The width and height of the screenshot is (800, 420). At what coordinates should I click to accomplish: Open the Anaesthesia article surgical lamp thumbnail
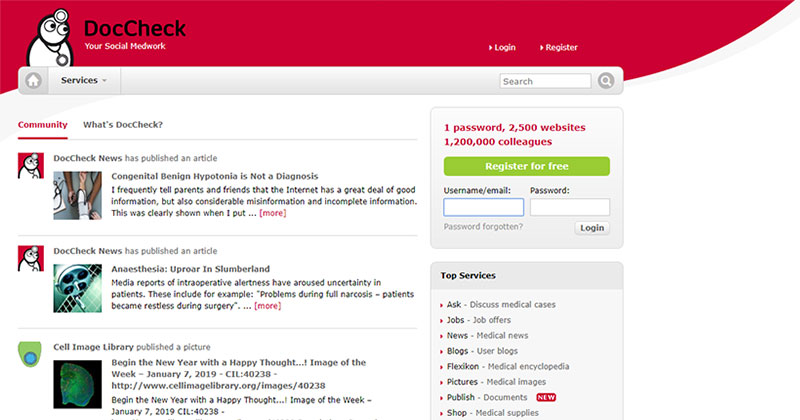pyautogui.click(x=78, y=288)
